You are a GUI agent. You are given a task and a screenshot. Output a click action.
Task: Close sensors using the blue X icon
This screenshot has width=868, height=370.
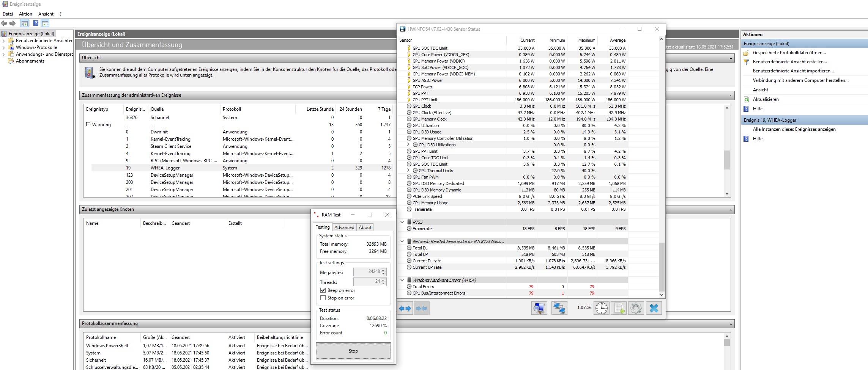tap(654, 309)
